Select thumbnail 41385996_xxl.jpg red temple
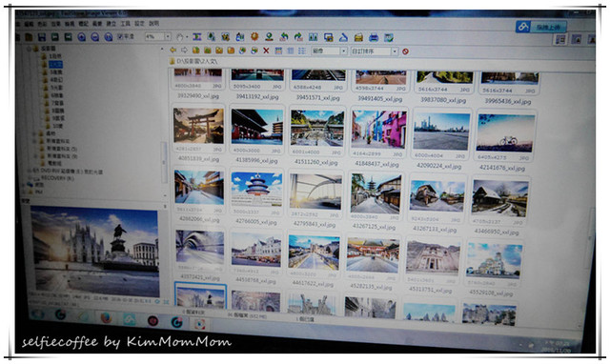 tap(256, 127)
